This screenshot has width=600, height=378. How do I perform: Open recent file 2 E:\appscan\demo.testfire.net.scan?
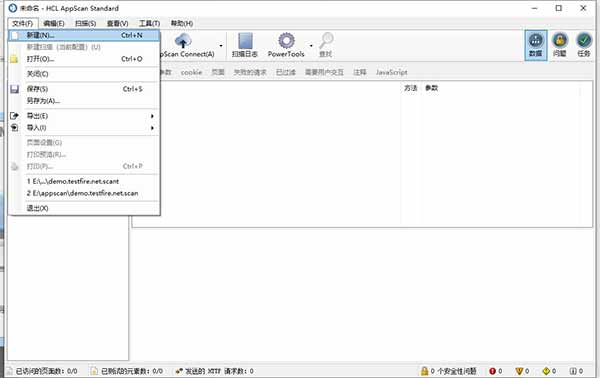tap(83, 193)
